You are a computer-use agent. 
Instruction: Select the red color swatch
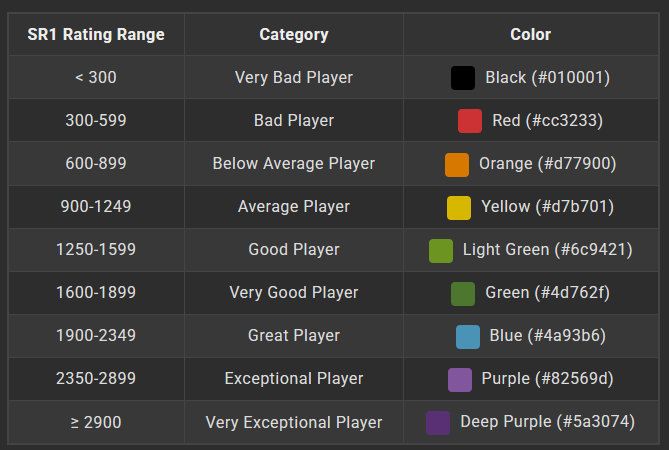(x=470, y=121)
